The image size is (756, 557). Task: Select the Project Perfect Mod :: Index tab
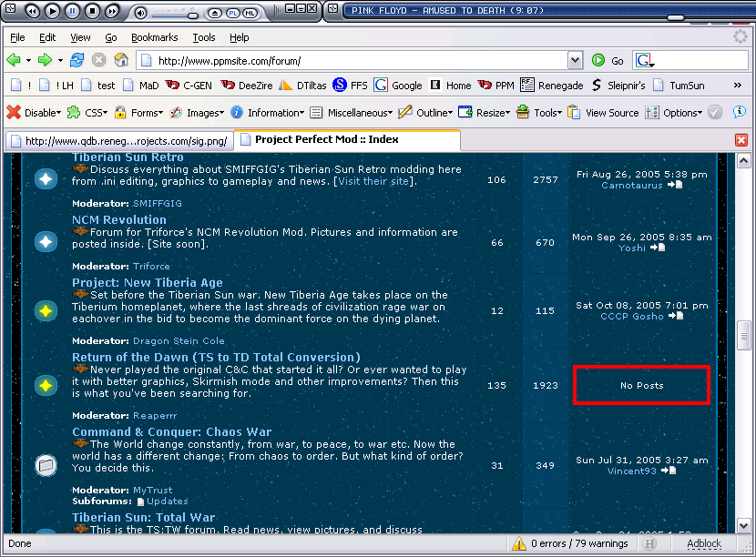click(347, 140)
